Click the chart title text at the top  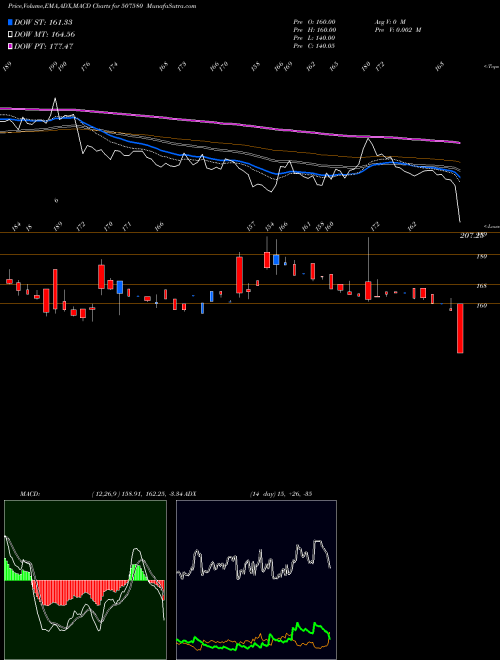[x=102, y=6]
